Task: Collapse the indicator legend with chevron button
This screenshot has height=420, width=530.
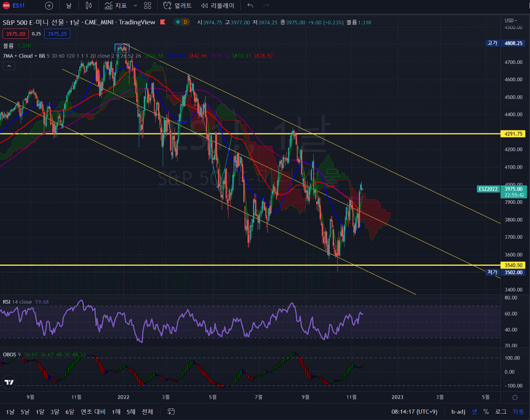Action: [9, 66]
